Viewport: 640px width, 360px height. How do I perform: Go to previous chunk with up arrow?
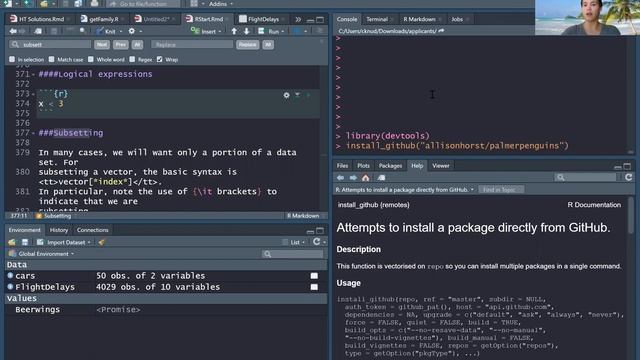(x=234, y=31)
